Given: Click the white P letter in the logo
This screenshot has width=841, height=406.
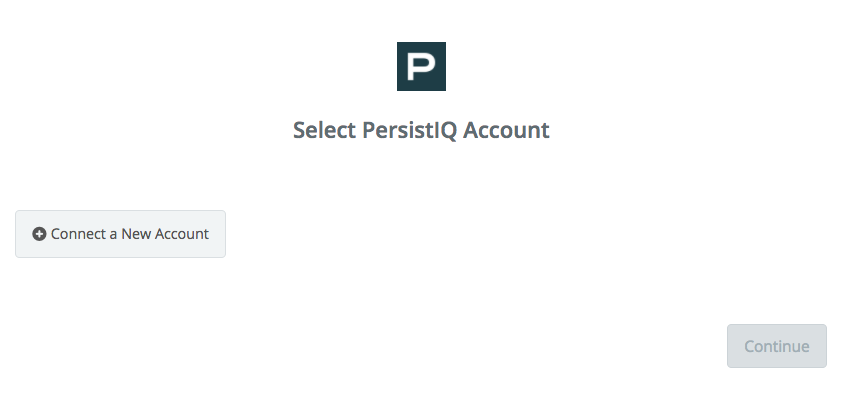Looking at the screenshot, I should point(421,67).
